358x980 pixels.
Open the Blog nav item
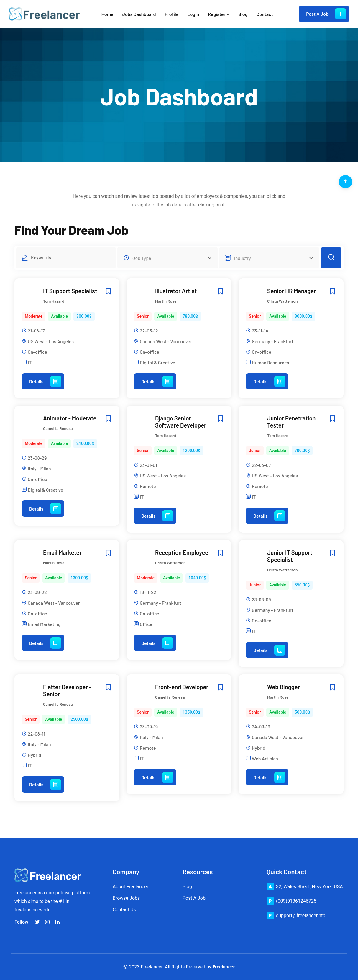tap(242, 14)
